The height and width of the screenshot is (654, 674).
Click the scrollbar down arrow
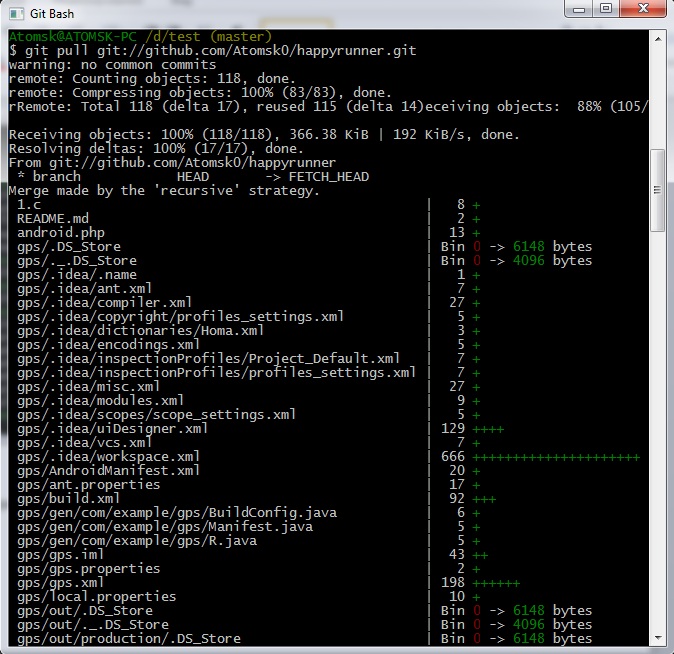click(x=658, y=637)
